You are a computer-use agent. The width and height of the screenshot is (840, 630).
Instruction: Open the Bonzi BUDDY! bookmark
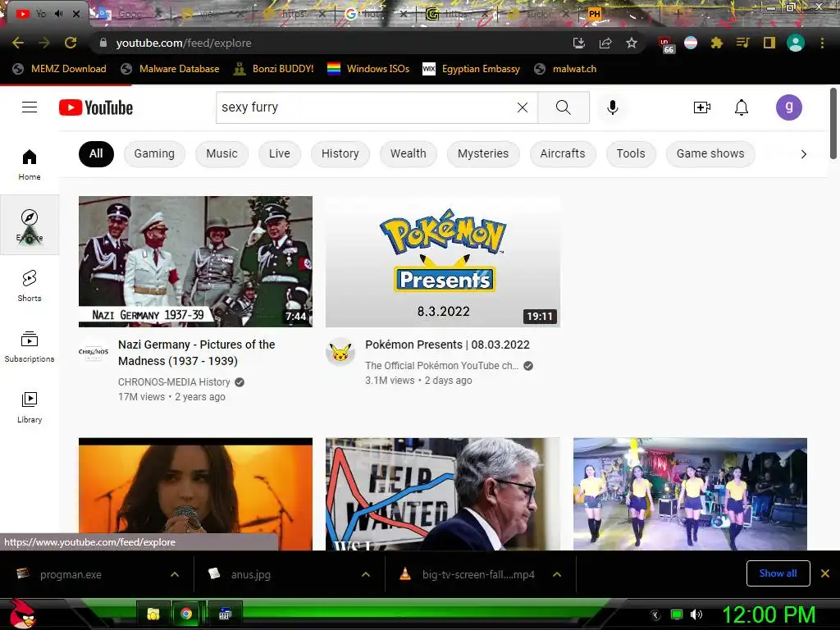tap(273, 69)
